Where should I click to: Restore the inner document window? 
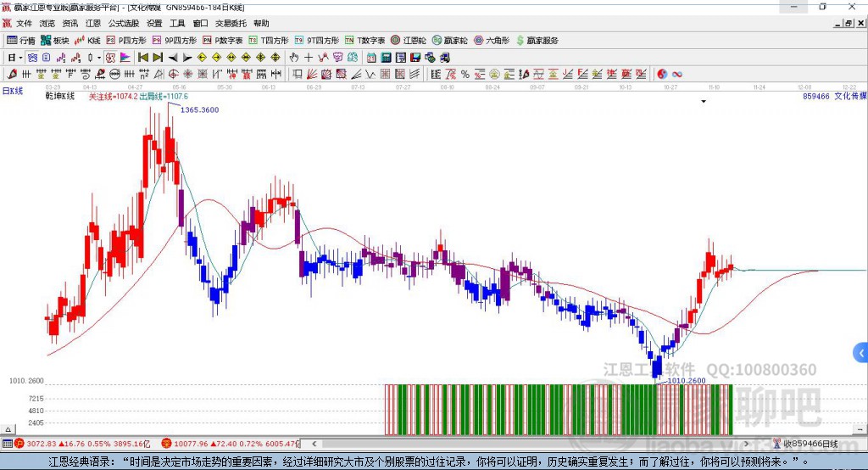coord(849,23)
